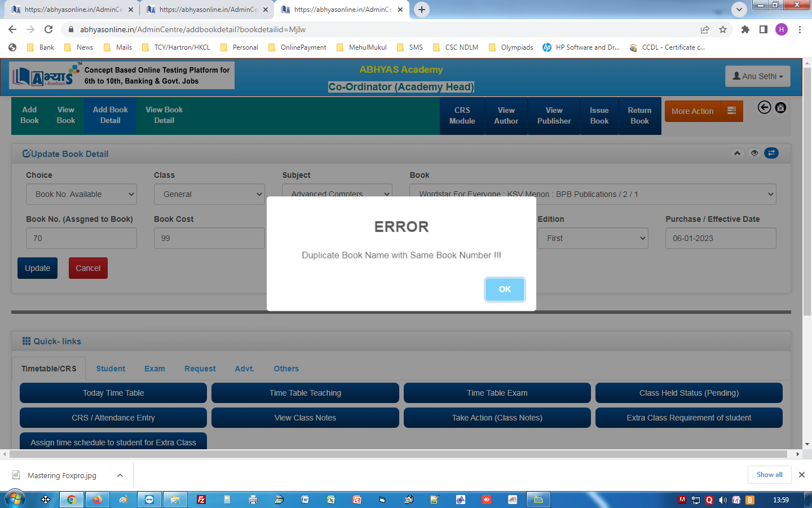Reload the page with refresh icon
The height and width of the screenshot is (508, 812).
point(48,29)
